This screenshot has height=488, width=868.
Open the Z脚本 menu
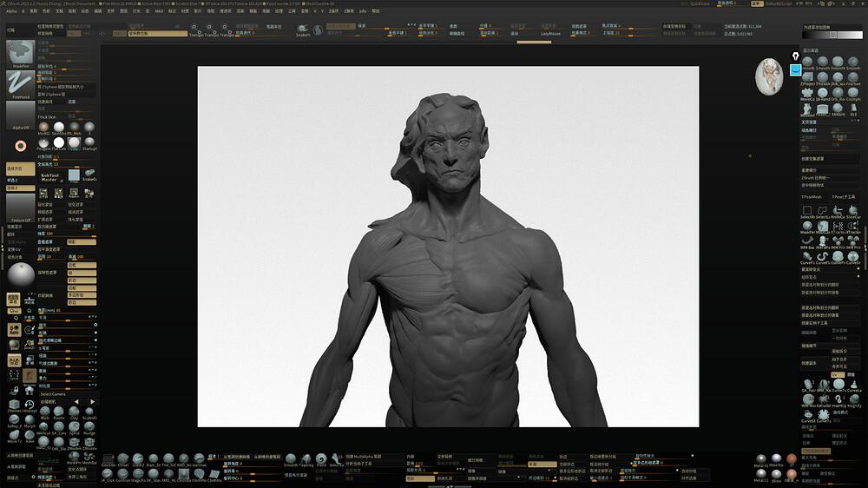tap(349, 11)
